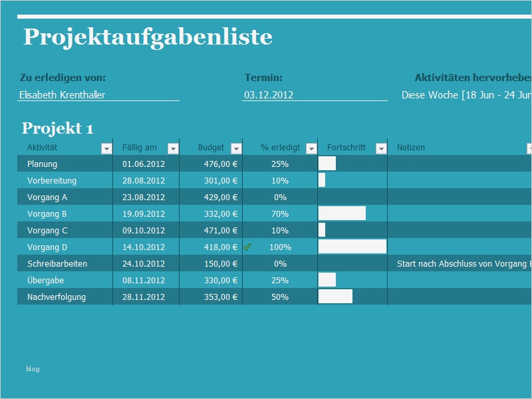The width and height of the screenshot is (532, 399).
Task: Open the Fortschritt column filter
Action: tap(380, 147)
